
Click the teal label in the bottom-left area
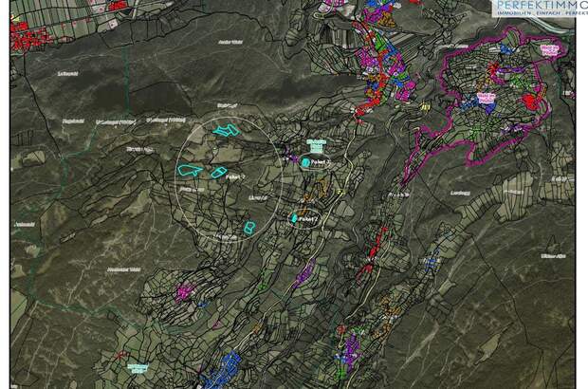point(138,367)
